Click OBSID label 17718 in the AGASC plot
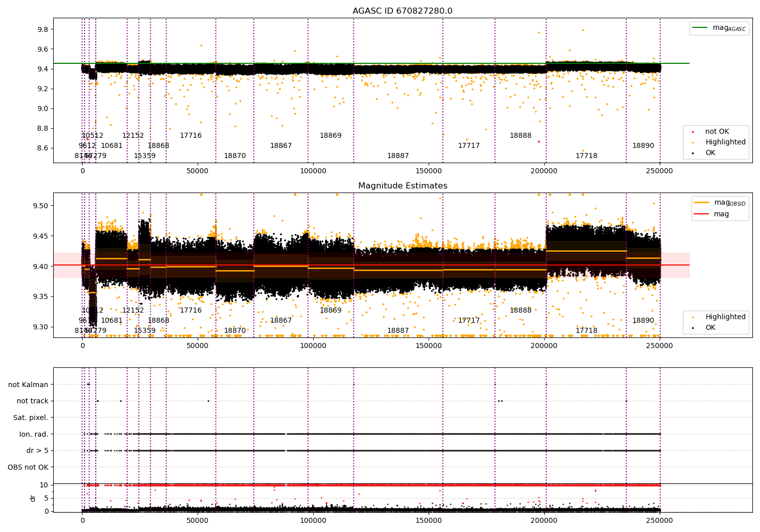 (x=587, y=156)
